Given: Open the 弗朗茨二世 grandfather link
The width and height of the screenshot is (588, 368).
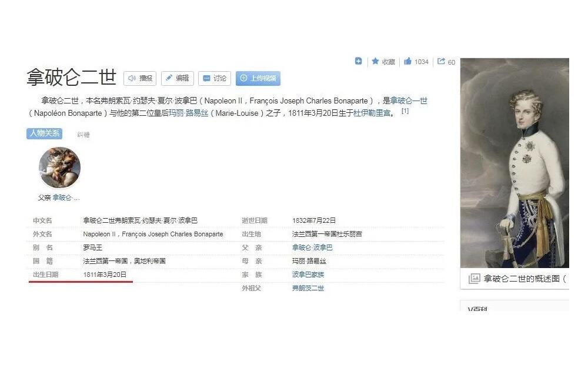Looking at the screenshot, I should [308, 288].
